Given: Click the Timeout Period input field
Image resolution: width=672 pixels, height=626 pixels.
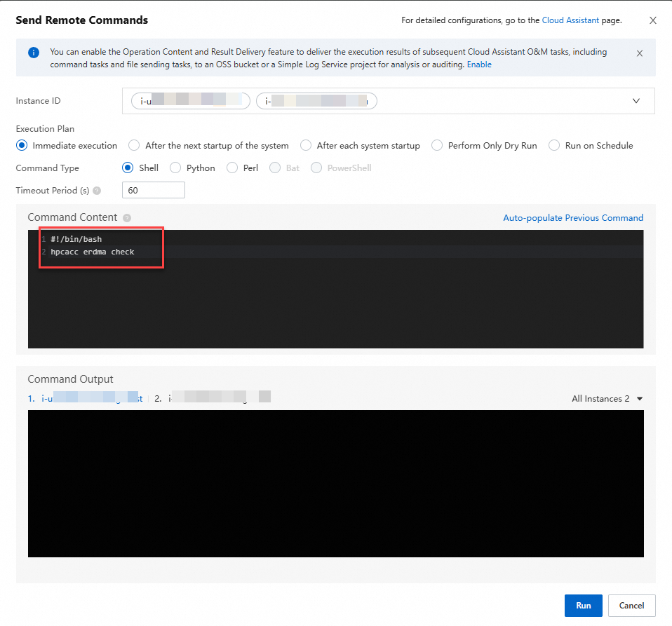Looking at the screenshot, I should 154,190.
